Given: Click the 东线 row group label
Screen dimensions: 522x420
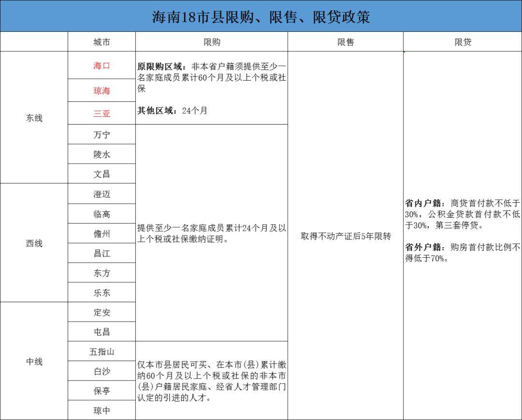Looking at the screenshot, I should (33, 117).
